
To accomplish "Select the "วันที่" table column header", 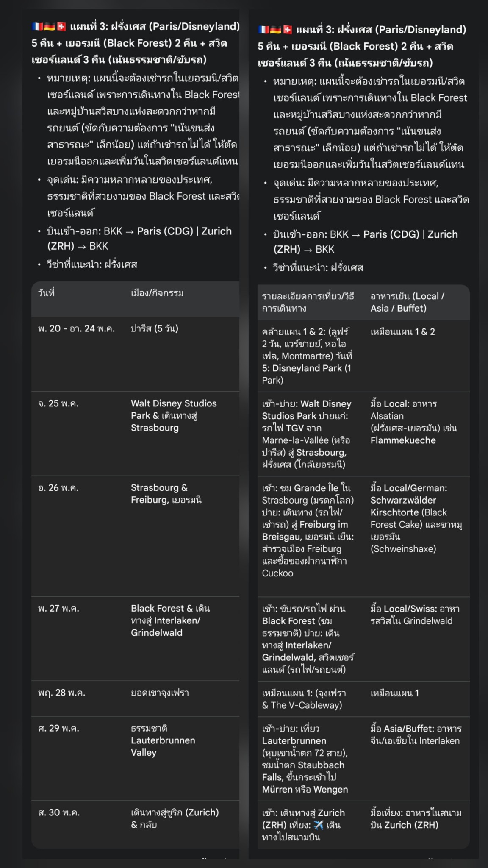I will (47, 293).
